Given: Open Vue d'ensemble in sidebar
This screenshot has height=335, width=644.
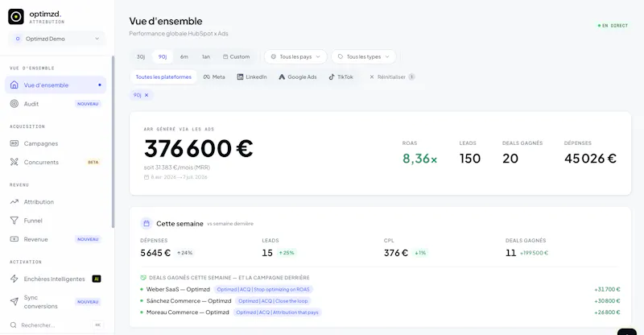Looking at the screenshot, I should point(56,85).
